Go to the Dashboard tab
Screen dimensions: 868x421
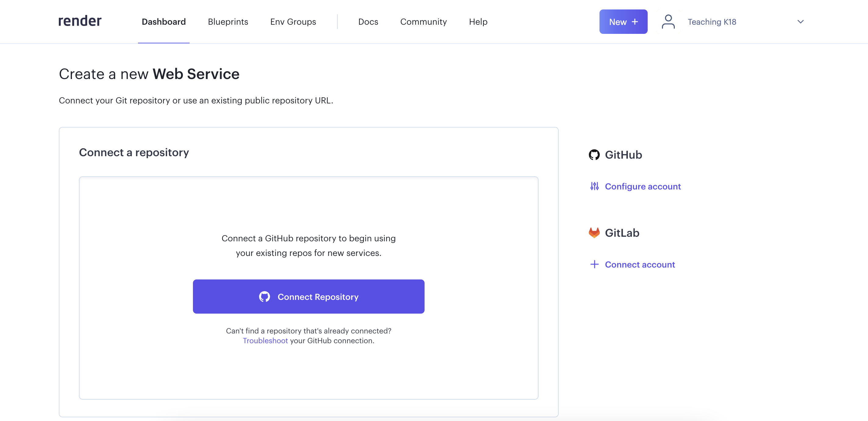tap(163, 22)
